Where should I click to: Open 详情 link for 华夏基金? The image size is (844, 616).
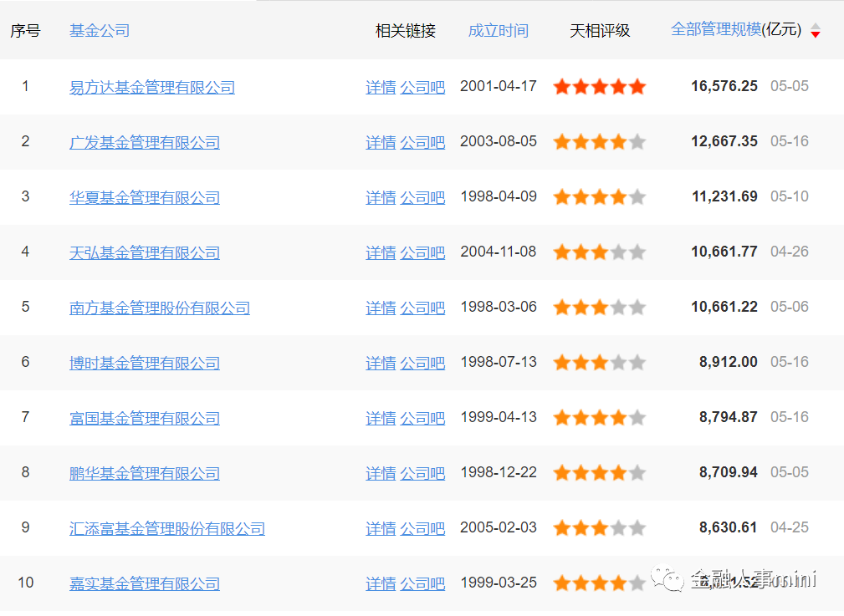point(381,197)
